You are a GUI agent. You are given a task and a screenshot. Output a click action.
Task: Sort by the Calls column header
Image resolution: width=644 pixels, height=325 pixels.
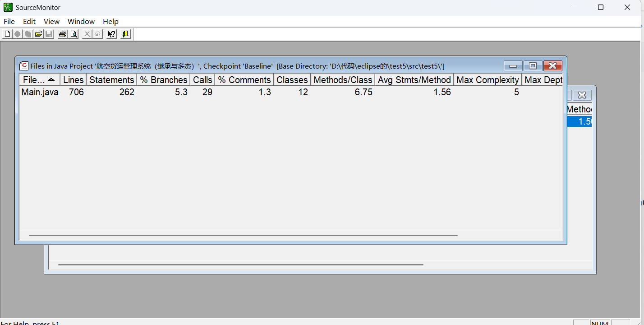(202, 80)
